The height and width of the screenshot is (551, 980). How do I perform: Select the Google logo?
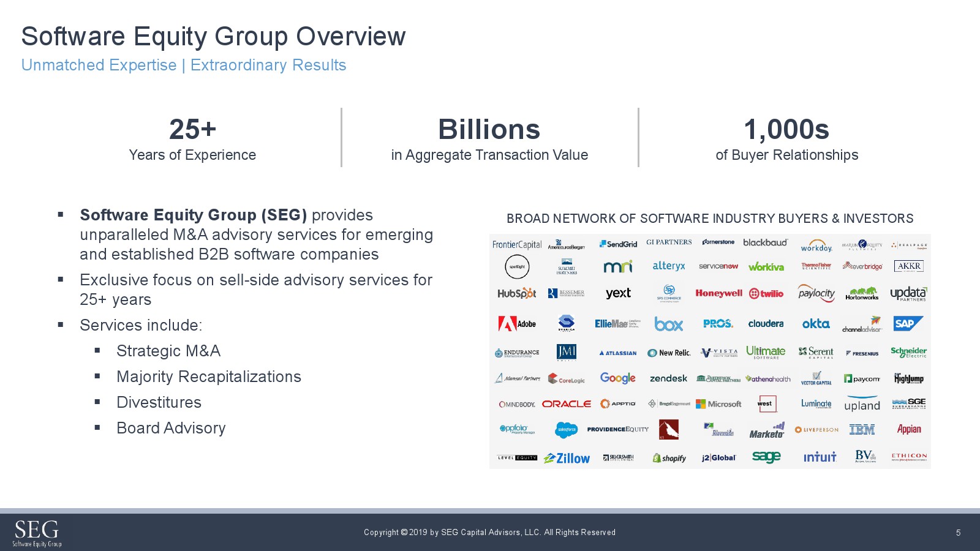tap(617, 378)
